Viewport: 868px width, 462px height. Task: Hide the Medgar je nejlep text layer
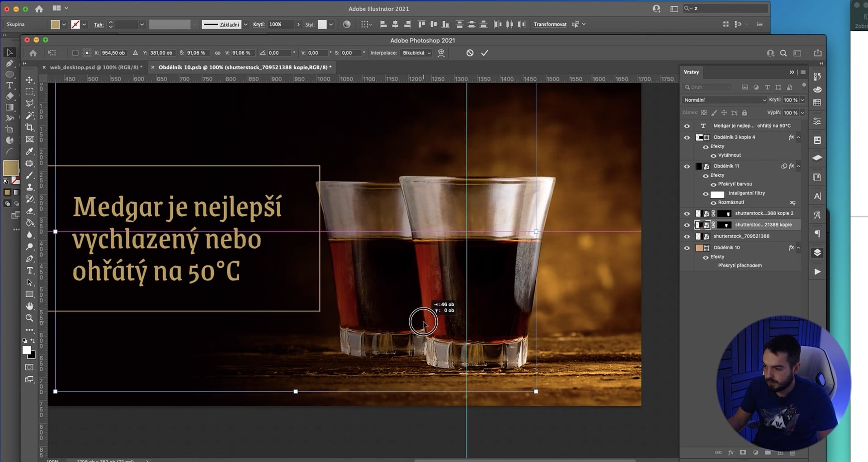tap(687, 126)
